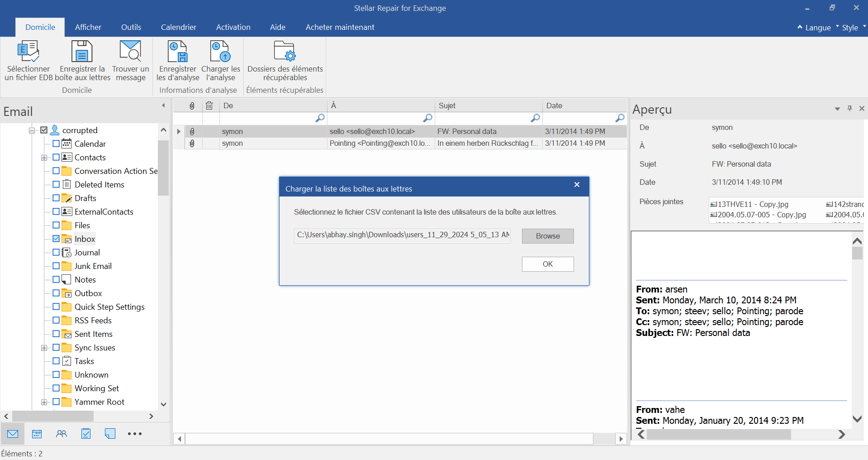Confirm with the OK button

(548, 264)
